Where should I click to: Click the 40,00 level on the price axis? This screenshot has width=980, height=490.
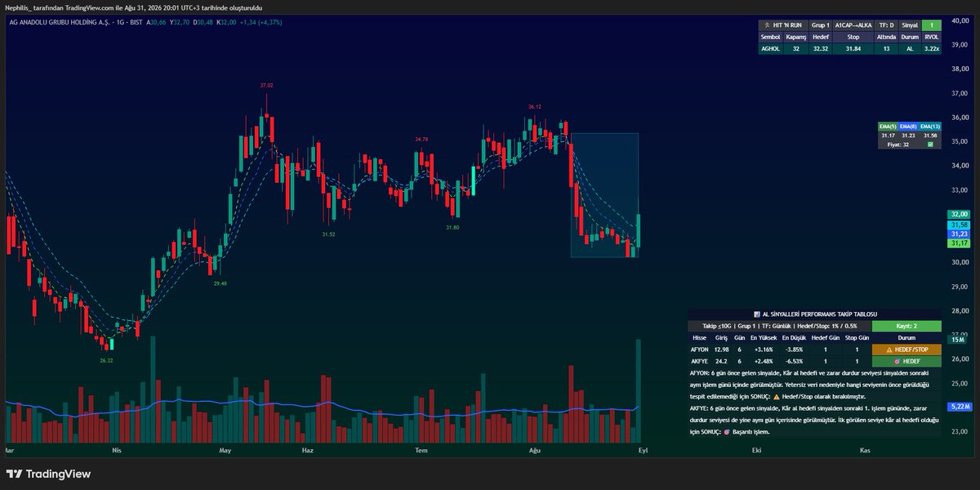click(960, 21)
